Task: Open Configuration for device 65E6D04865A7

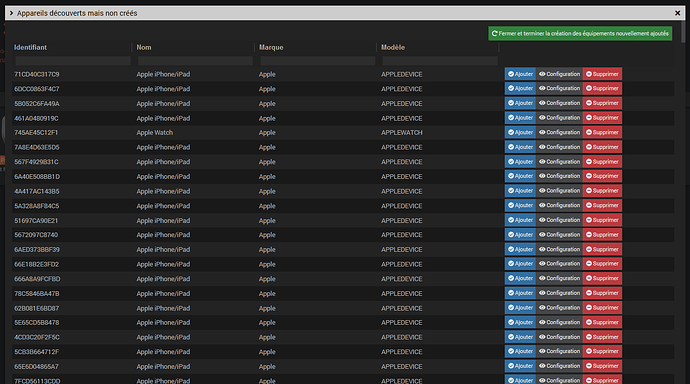Action: pos(559,366)
